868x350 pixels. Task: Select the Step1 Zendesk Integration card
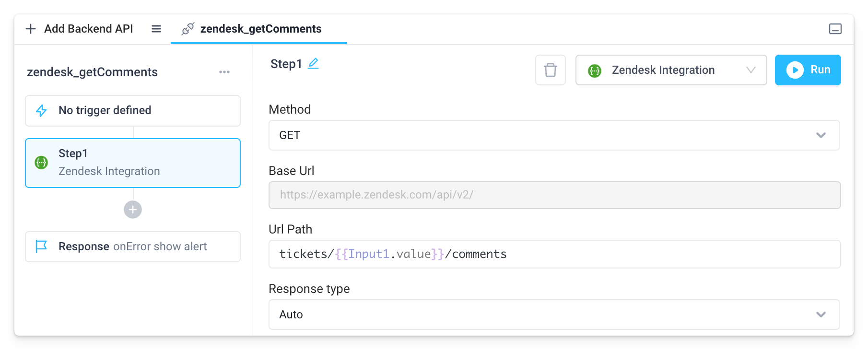(132, 163)
